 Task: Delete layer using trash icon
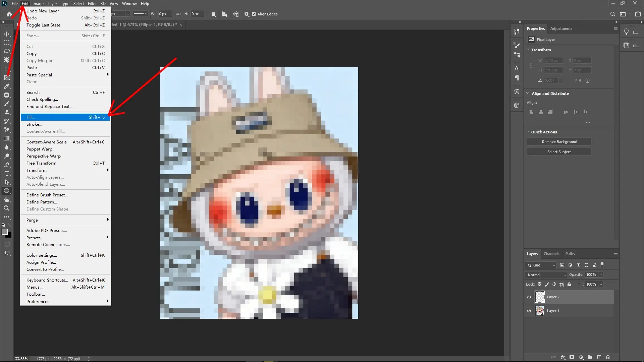608,357
